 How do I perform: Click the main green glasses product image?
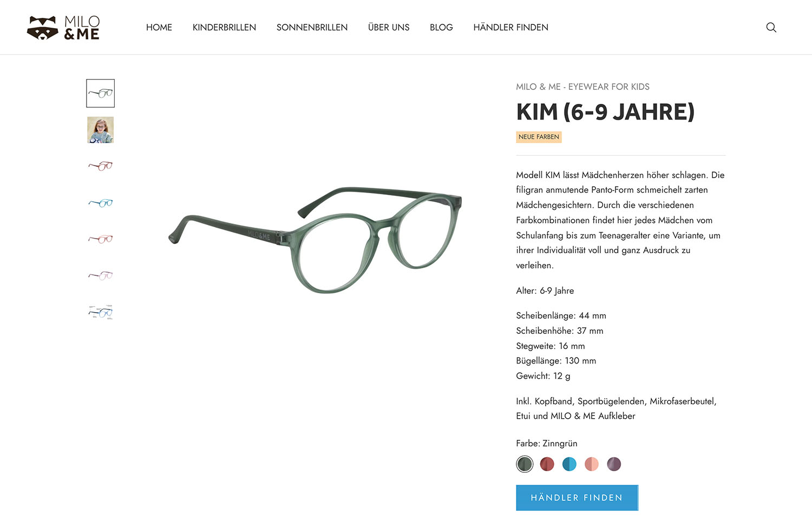(315, 240)
